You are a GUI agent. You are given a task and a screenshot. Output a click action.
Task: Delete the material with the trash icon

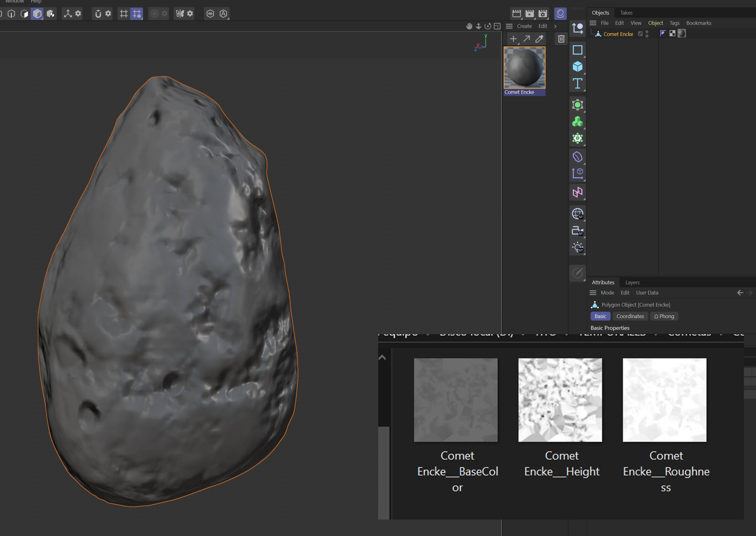561,39
